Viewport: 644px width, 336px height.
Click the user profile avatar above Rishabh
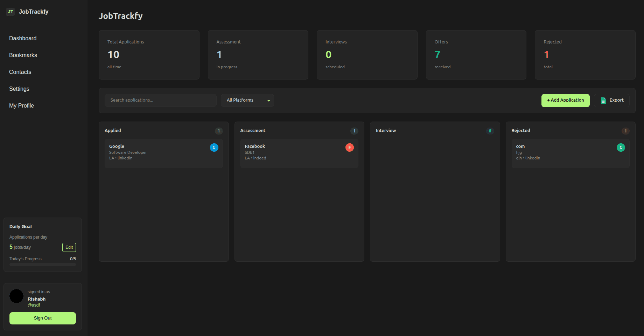[x=16, y=296]
